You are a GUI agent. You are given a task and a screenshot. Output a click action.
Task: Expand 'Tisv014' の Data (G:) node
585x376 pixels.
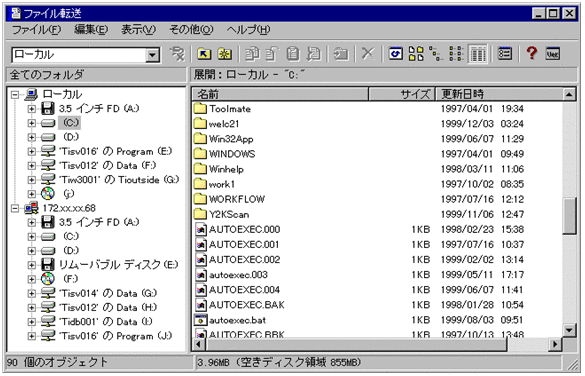tap(31, 293)
